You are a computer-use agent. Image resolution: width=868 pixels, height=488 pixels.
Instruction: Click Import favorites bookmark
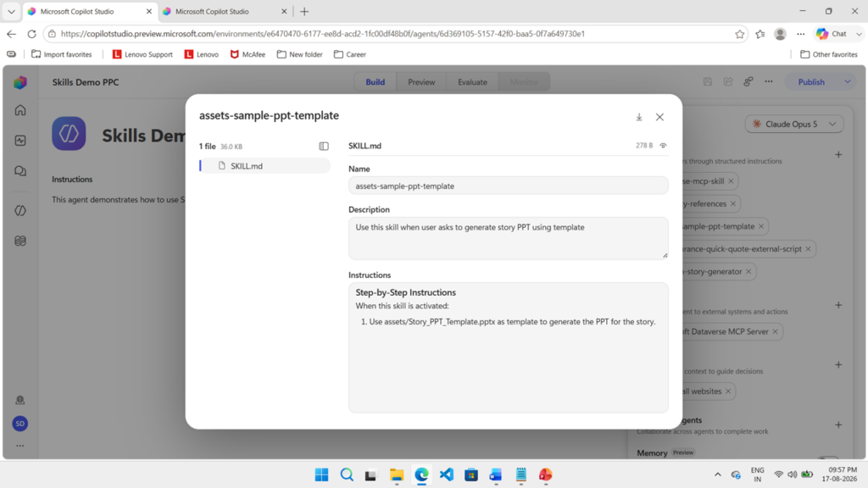point(61,54)
